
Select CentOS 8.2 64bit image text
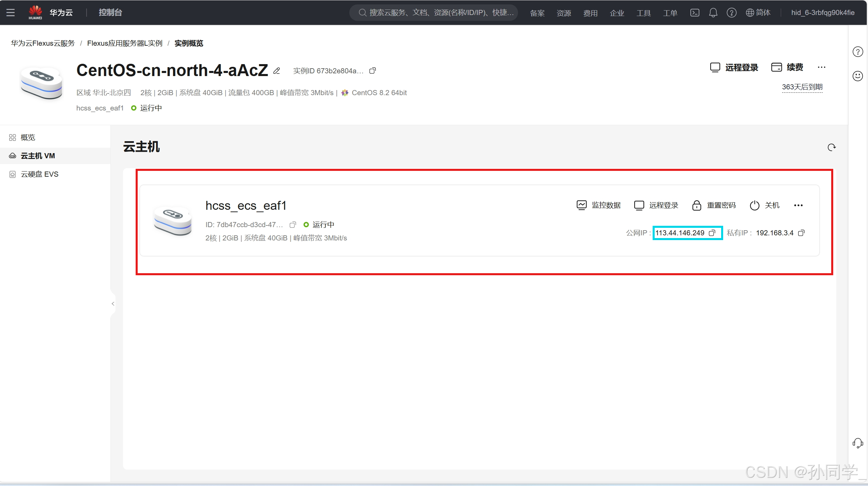point(379,93)
